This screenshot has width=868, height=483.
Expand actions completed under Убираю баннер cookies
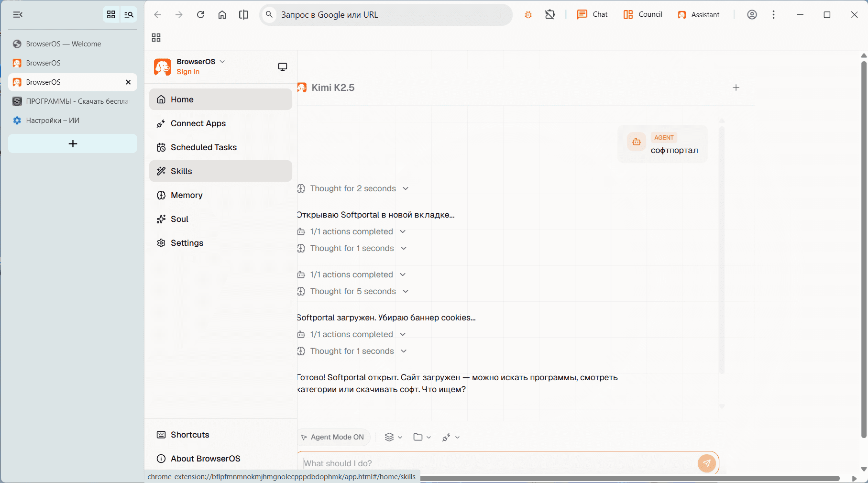(x=352, y=334)
